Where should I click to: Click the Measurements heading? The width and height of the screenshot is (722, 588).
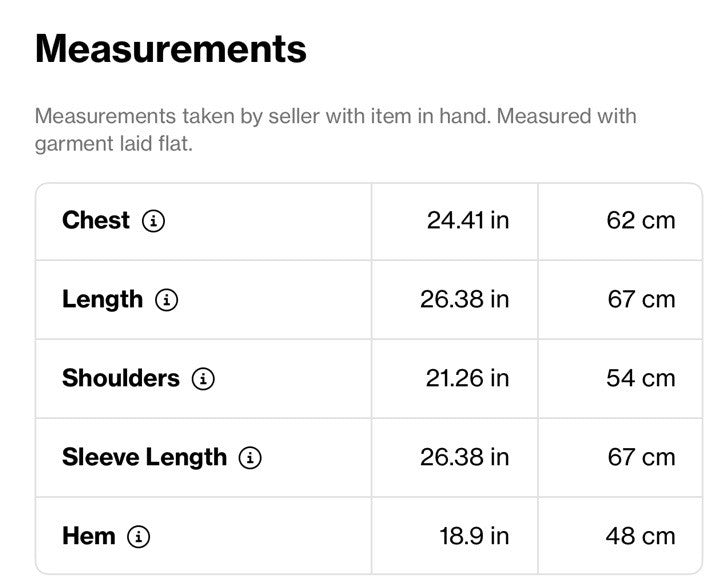pyautogui.click(x=171, y=49)
